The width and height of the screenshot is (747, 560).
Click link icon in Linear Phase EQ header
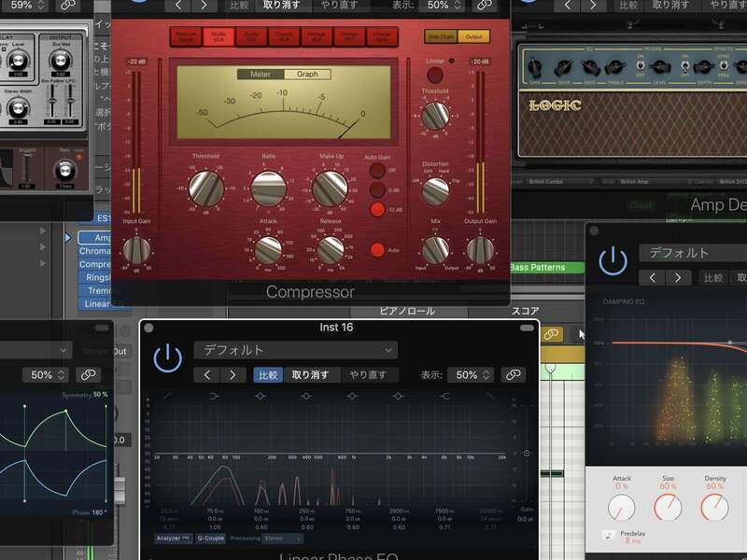513,374
